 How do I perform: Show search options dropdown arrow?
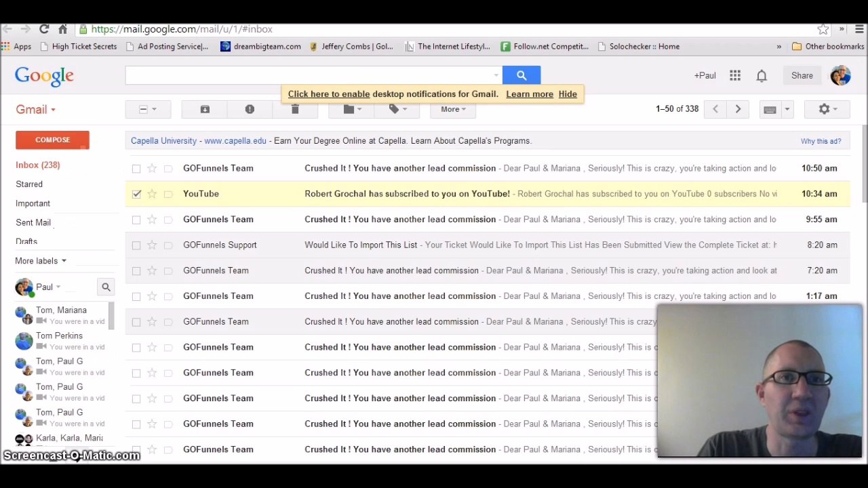[496, 76]
